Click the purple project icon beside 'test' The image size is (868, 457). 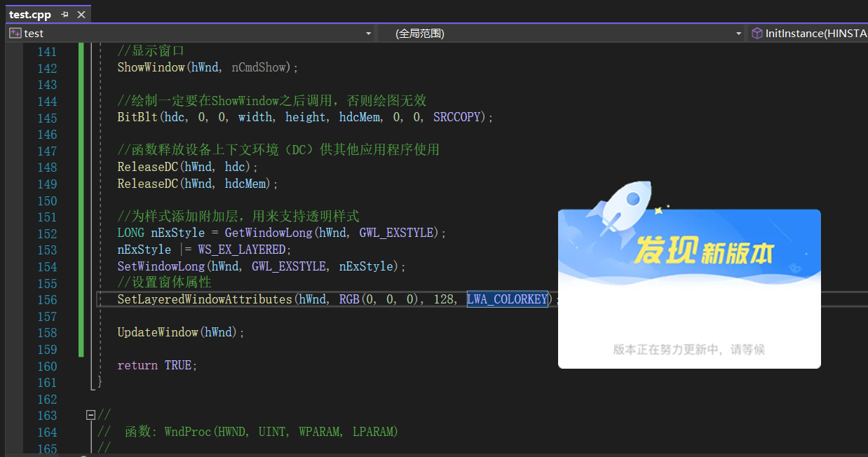click(15, 32)
